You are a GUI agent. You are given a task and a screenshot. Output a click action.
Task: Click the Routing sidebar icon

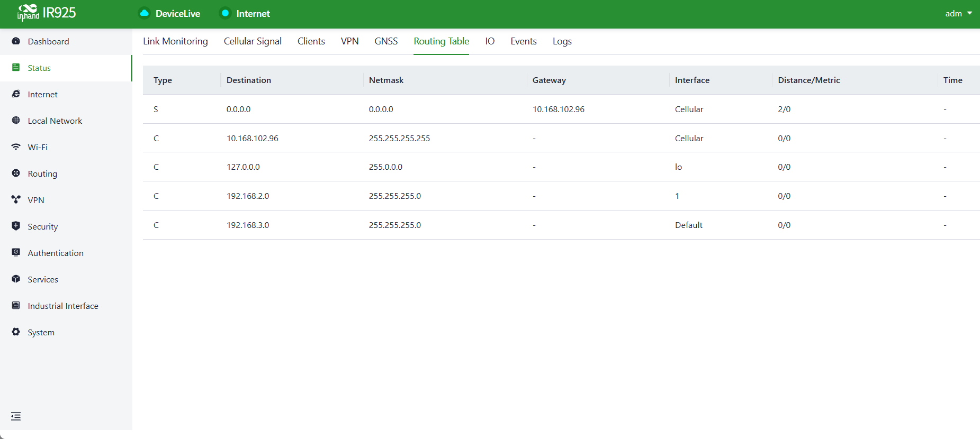(x=16, y=173)
